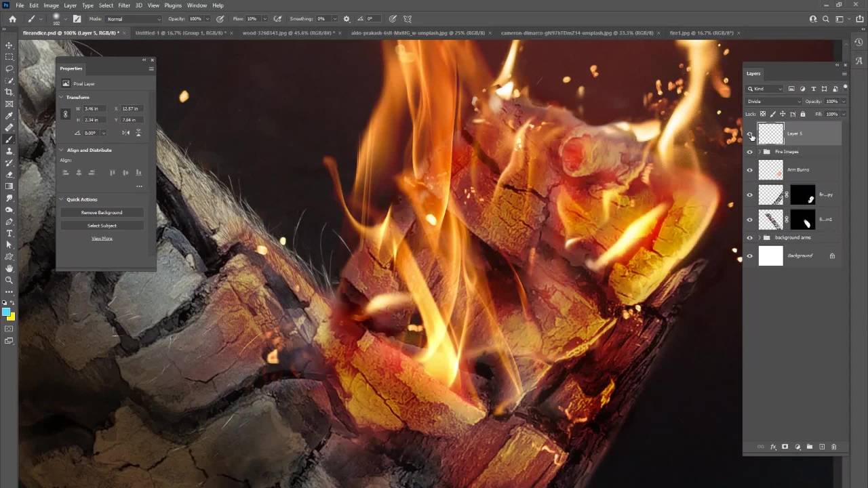Hide the Fire Images group
Screen dimensions: 868x488
point(749,152)
